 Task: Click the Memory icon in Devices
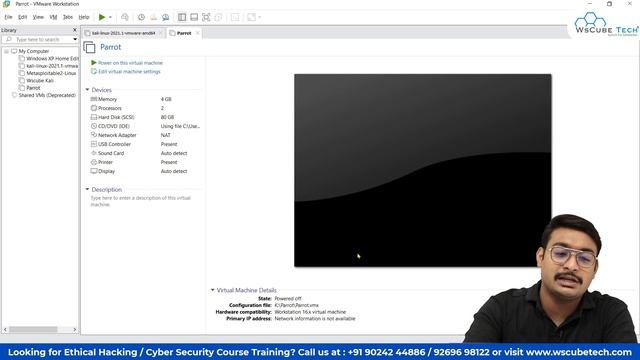93,99
